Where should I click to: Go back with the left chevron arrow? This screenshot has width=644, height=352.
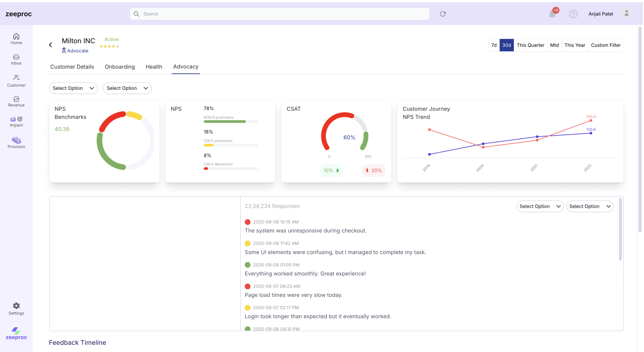[51, 45]
